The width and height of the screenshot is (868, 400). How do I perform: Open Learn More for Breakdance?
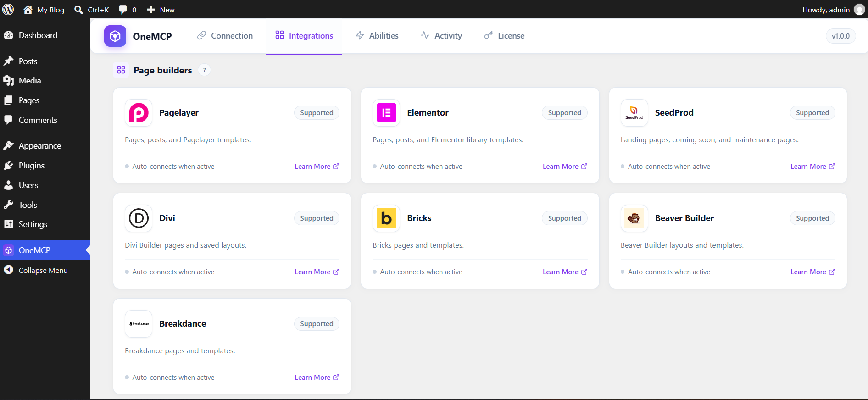[x=317, y=378]
